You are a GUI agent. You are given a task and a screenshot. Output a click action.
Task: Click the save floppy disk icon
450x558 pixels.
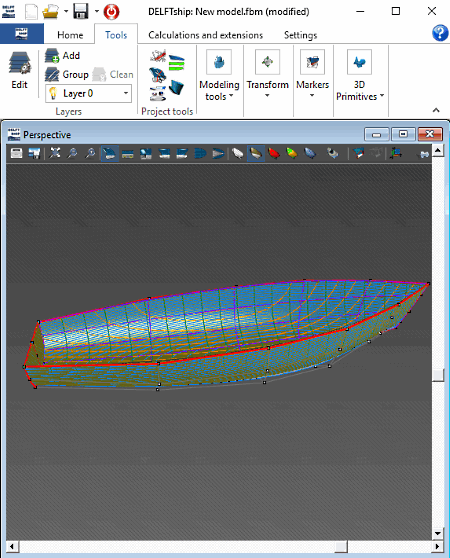point(81,11)
